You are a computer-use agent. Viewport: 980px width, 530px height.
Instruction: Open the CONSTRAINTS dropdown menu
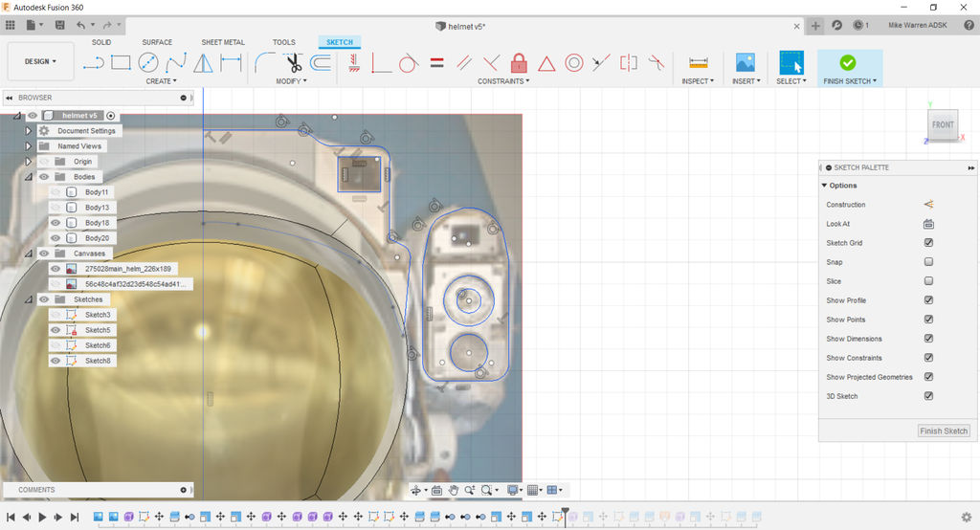(x=503, y=81)
